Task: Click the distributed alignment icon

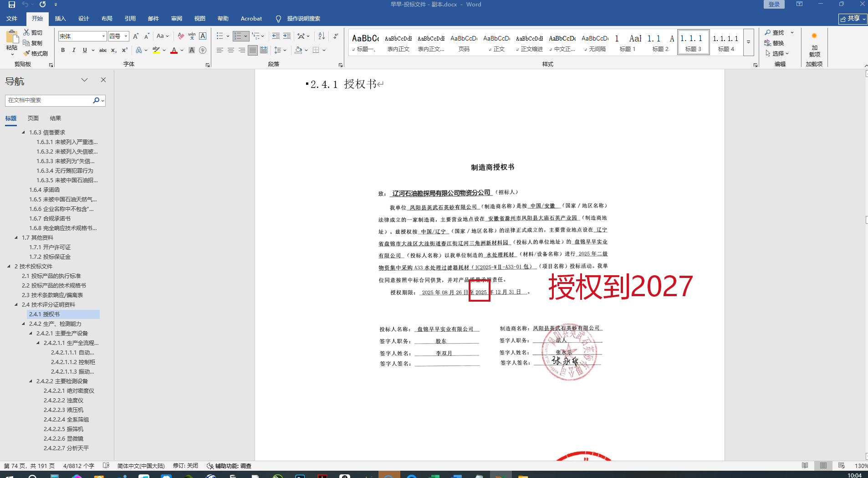Action: point(263,50)
